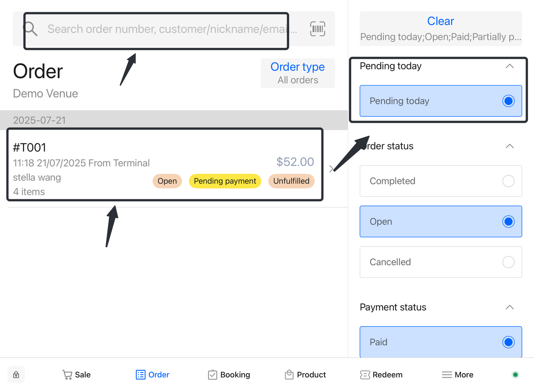Click the green status indicator dot

tap(515, 374)
